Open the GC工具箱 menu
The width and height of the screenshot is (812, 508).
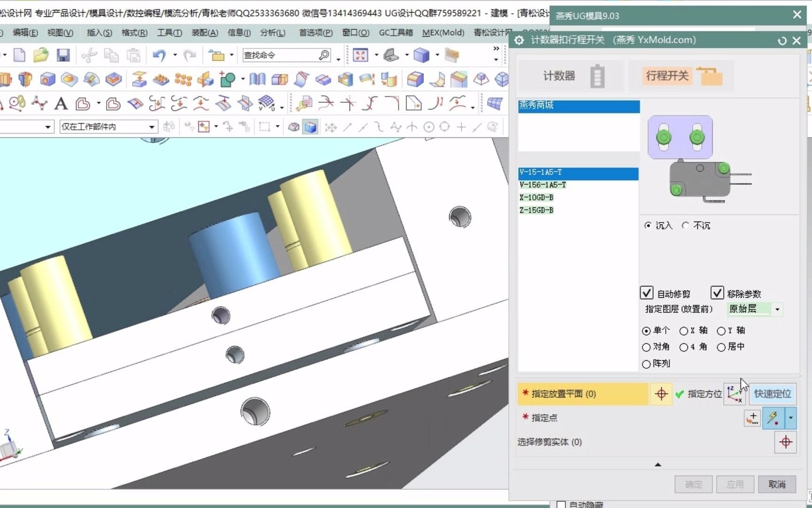396,32
